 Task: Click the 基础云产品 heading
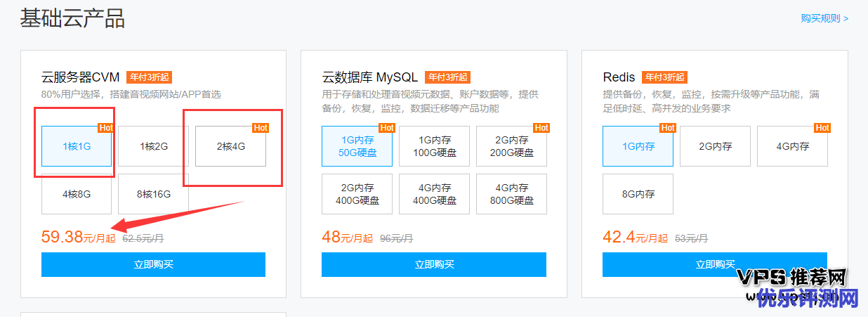(72, 19)
